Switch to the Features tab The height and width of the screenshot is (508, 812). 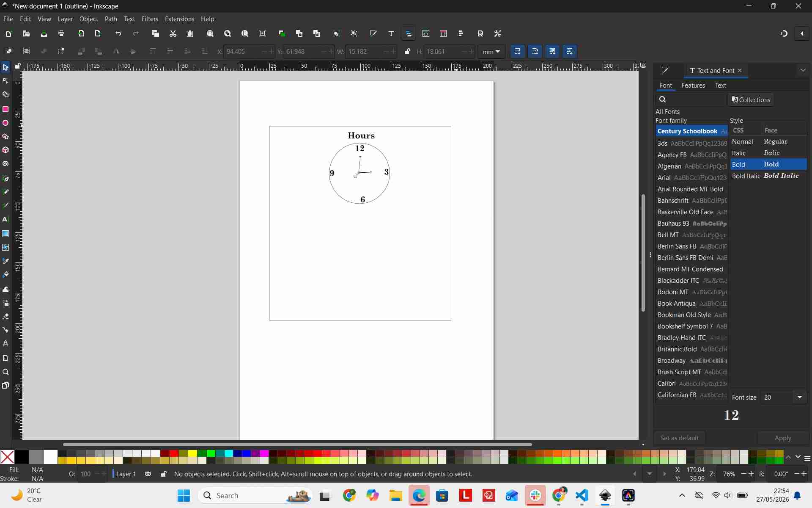tap(693, 86)
